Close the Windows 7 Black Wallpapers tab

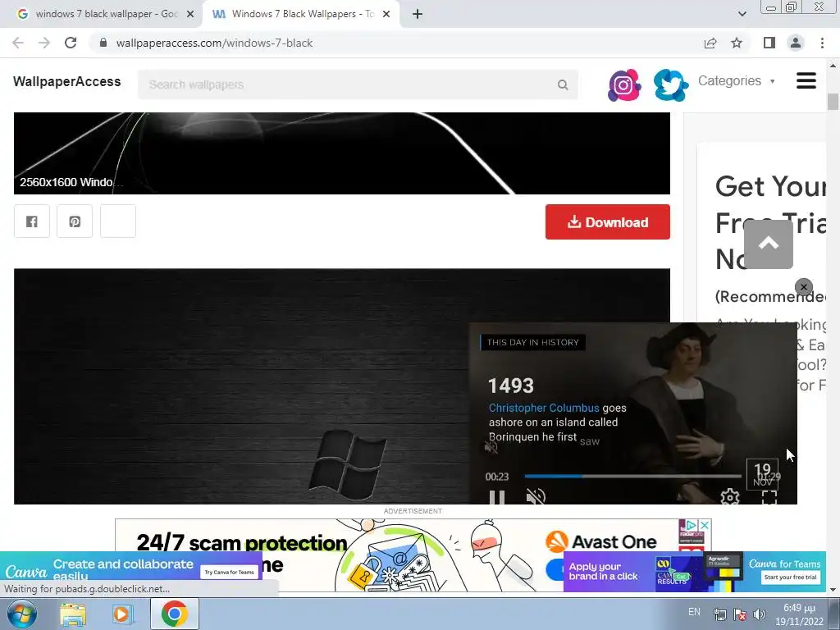click(x=386, y=14)
